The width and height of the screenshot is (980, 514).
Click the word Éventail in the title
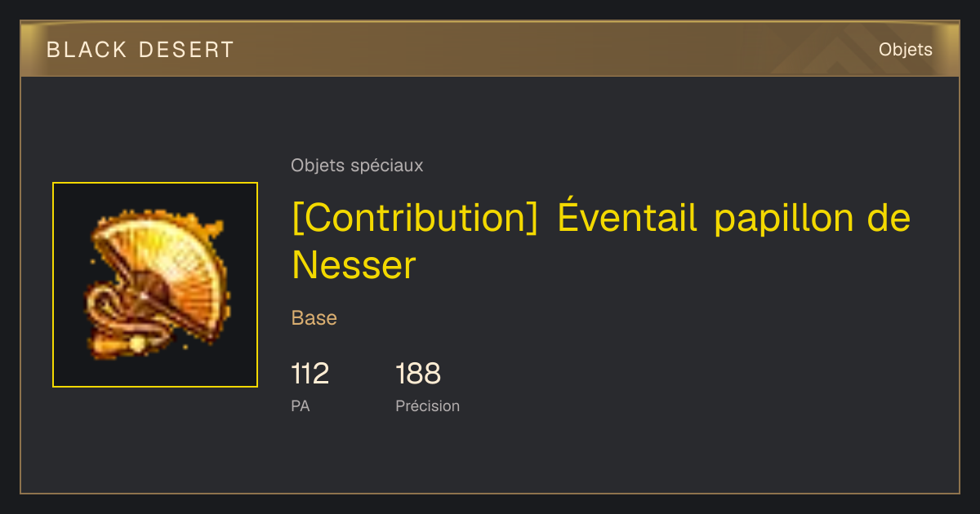click(x=627, y=218)
